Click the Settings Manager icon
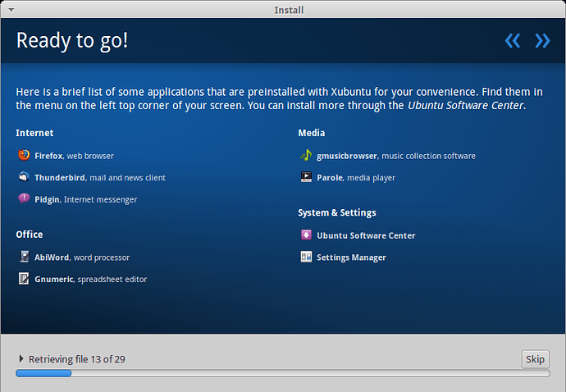This screenshot has height=392, width=566. point(306,257)
